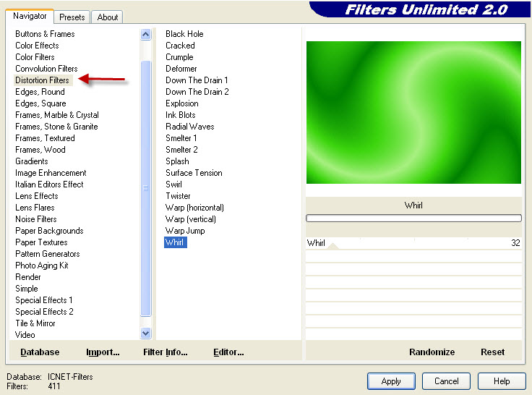Click Import... to add filters
The width and height of the screenshot is (532, 395).
[103, 352]
